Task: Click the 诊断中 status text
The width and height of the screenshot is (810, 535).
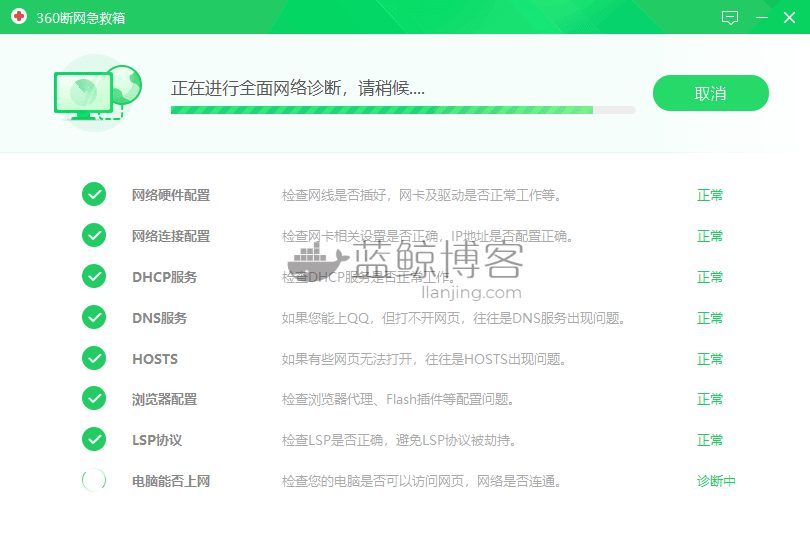Action: click(716, 481)
